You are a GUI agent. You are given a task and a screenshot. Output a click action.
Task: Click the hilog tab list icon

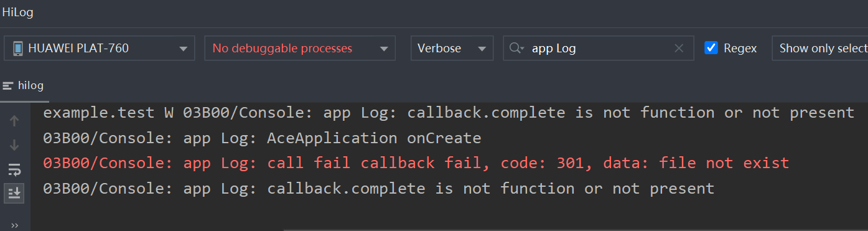(x=8, y=86)
